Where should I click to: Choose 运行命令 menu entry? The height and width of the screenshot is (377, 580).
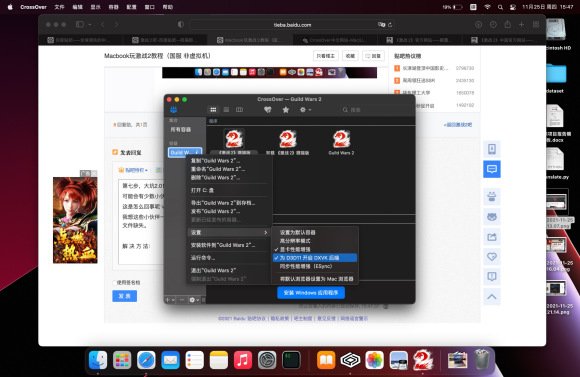(228, 257)
